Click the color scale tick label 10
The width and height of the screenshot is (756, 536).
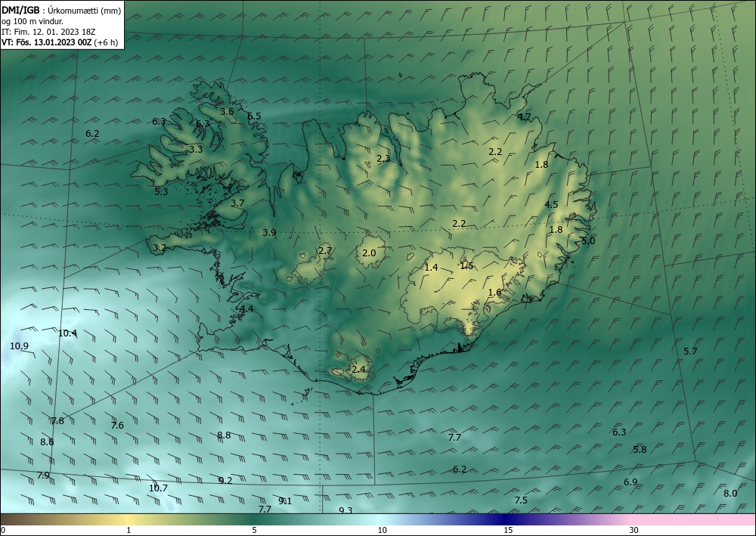[x=383, y=530]
